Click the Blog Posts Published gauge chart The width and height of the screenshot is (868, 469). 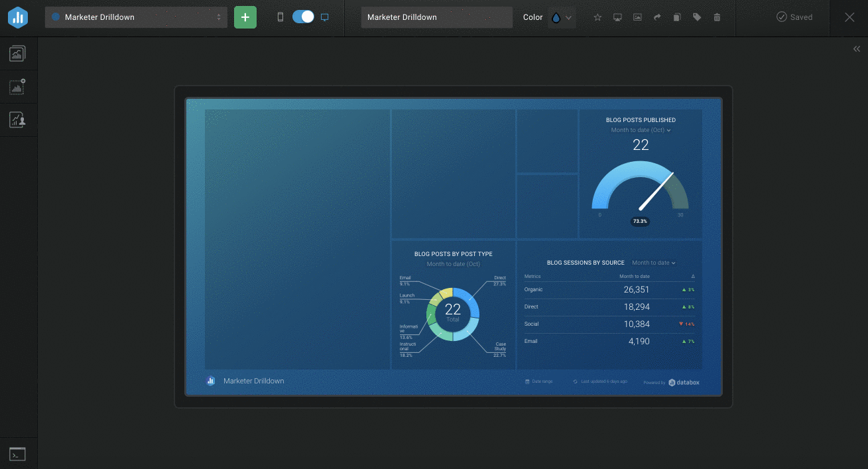[640, 189]
